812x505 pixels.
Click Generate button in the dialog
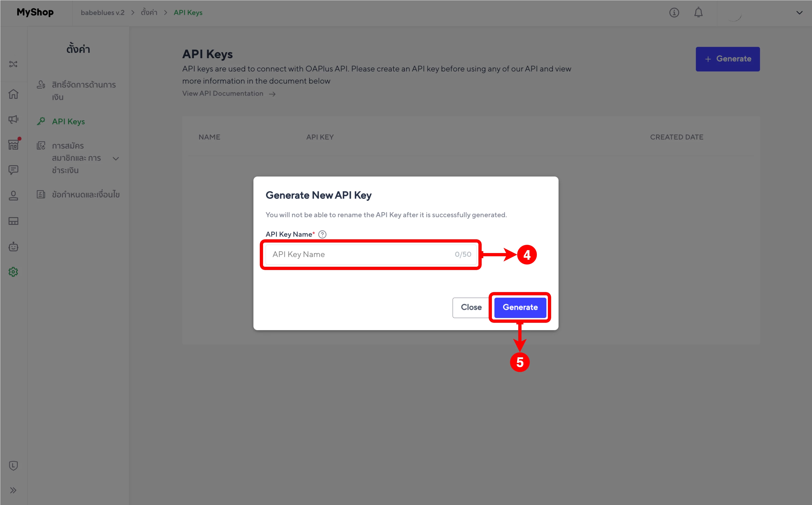pyautogui.click(x=520, y=307)
